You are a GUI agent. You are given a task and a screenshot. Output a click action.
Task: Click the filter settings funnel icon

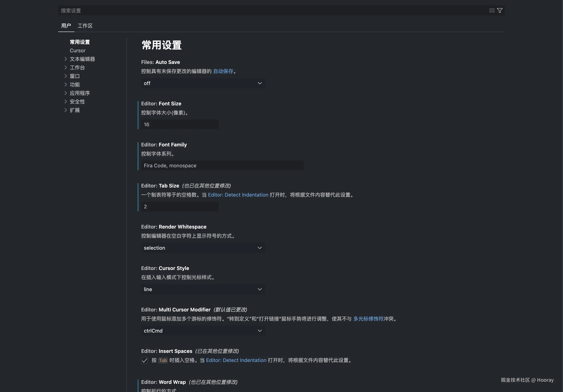click(499, 10)
